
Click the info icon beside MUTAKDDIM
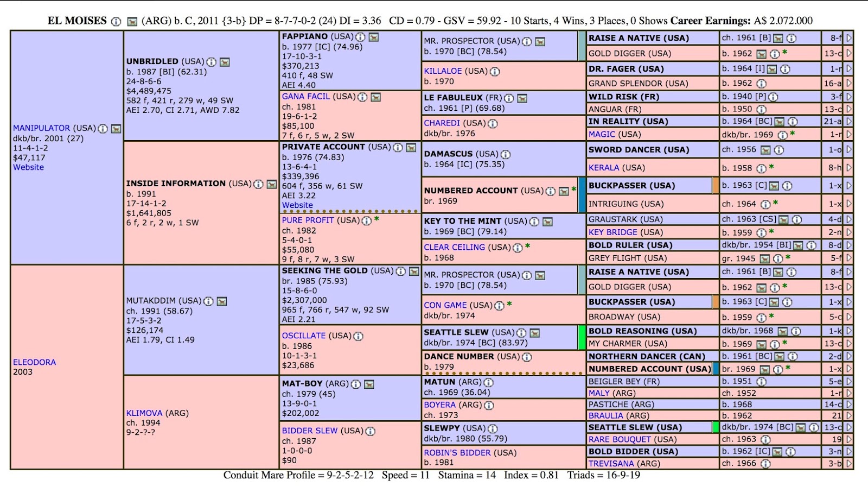[x=208, y=301]
